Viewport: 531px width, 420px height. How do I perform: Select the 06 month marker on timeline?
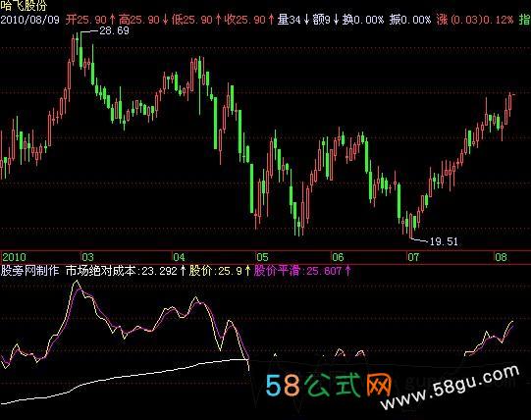[x=338, y=257]
